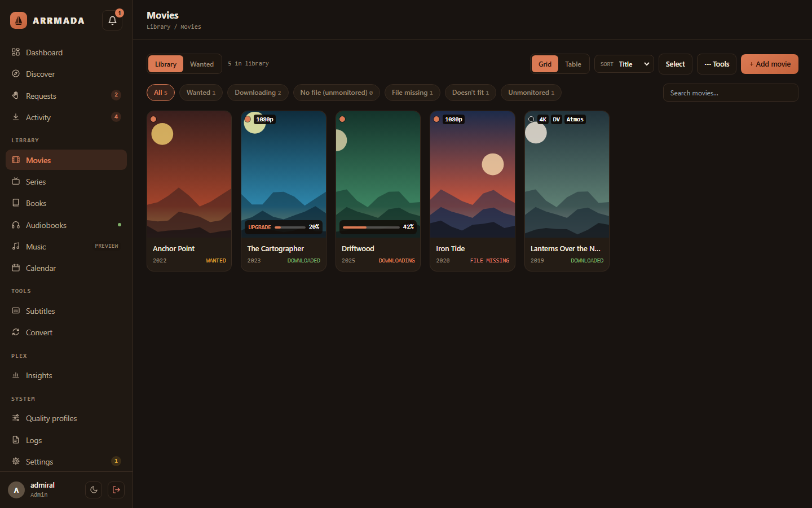The width and height of the screenshot is (812, 508).
Task: Filter by File missing chip
Action: point(412,93)
